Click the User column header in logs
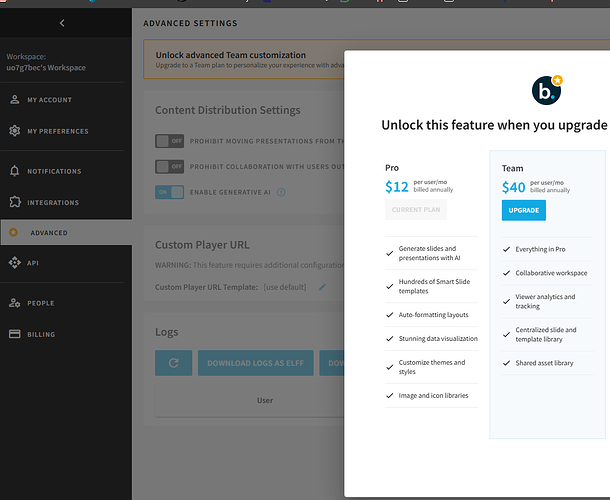The image size is (610, 500). (265, 400)
